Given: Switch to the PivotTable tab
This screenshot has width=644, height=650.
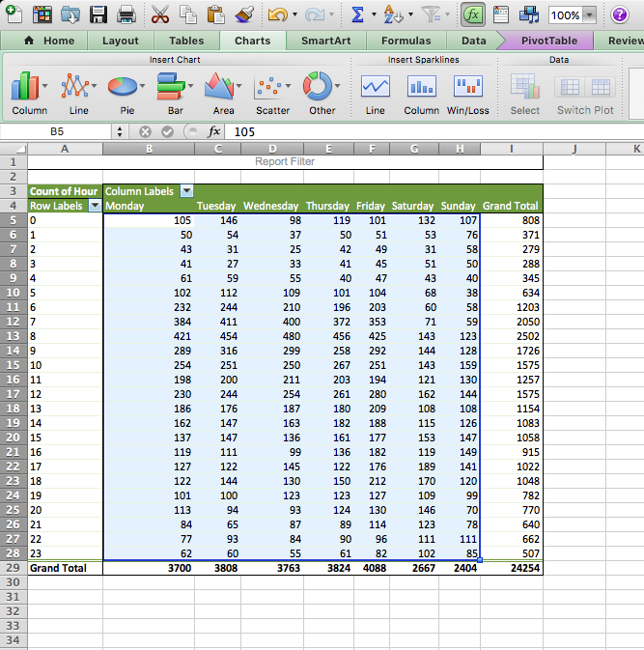Looking at the screenshot, I should pos(549,41).
